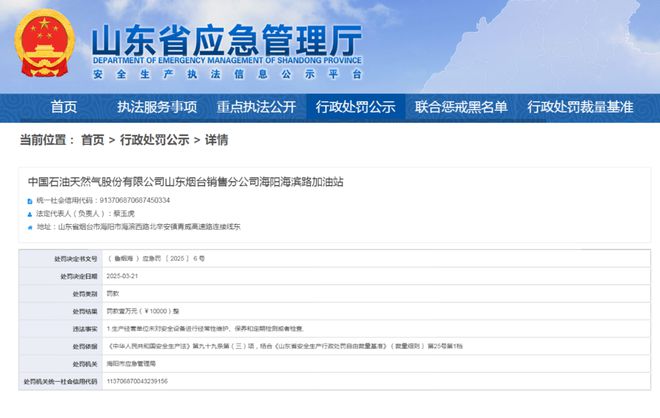660x418 pixels.
Task: Click the 当前位置 breadcrumb label
Action: point(47,140)
